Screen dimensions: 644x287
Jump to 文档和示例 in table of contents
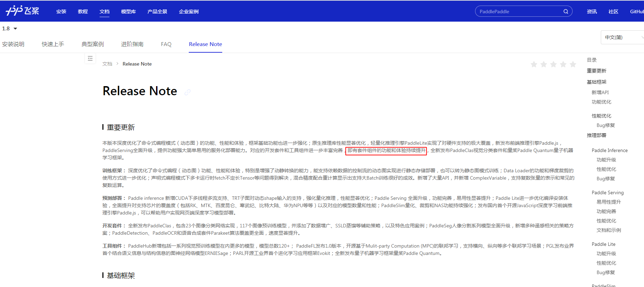609,230
